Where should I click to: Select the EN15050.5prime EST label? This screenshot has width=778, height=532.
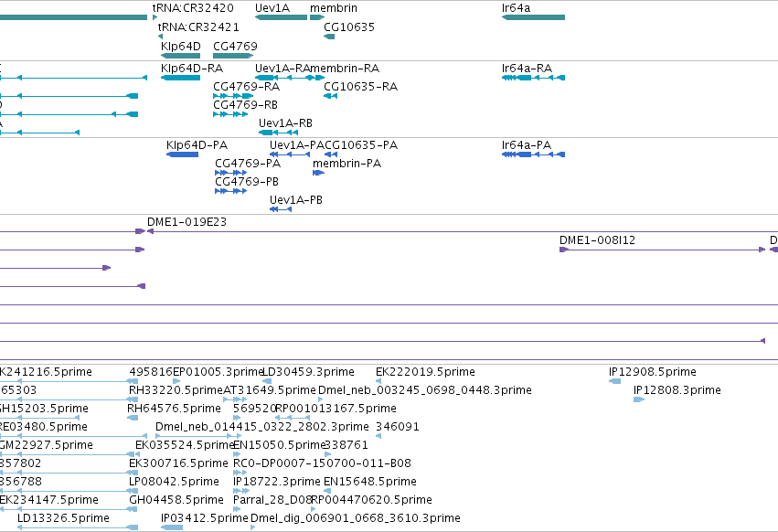point(279,445)
